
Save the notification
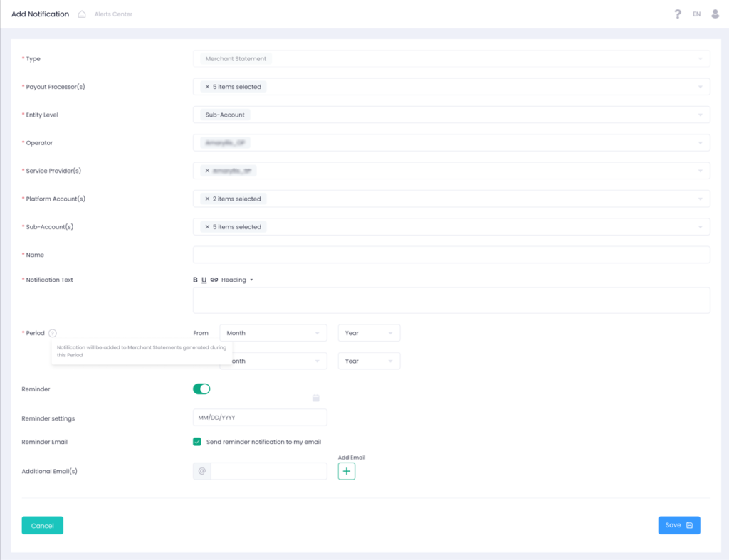click(x=678, y=525)
